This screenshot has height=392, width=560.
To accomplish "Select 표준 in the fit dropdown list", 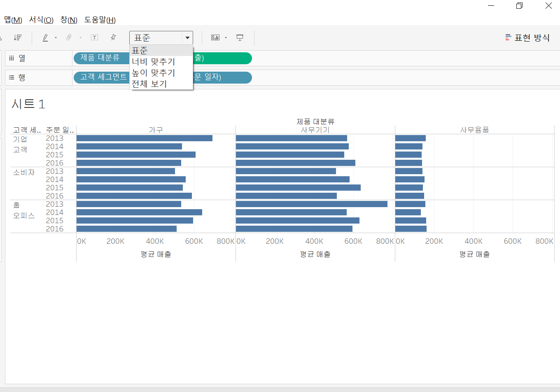I will [161, 51].
